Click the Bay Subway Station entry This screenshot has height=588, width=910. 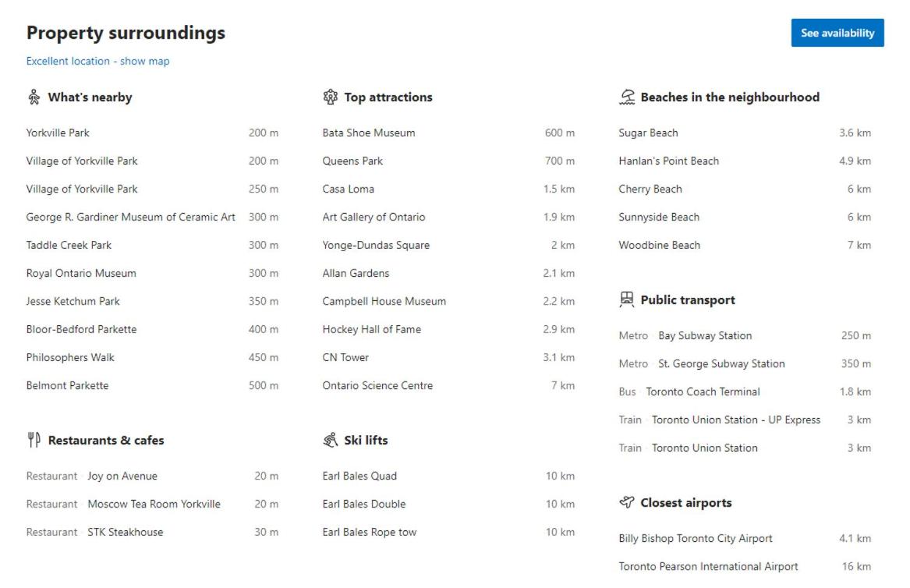(745, 335)
